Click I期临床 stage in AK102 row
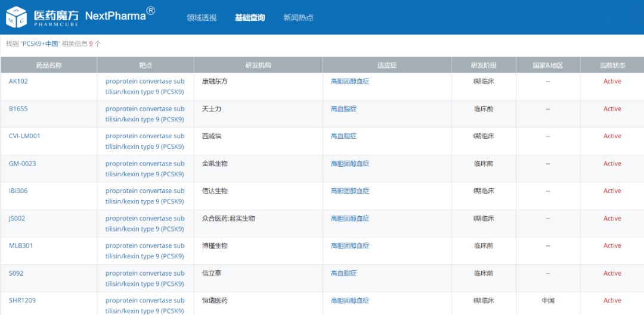This screenshot has height=315, width=644. pos(484,81)
